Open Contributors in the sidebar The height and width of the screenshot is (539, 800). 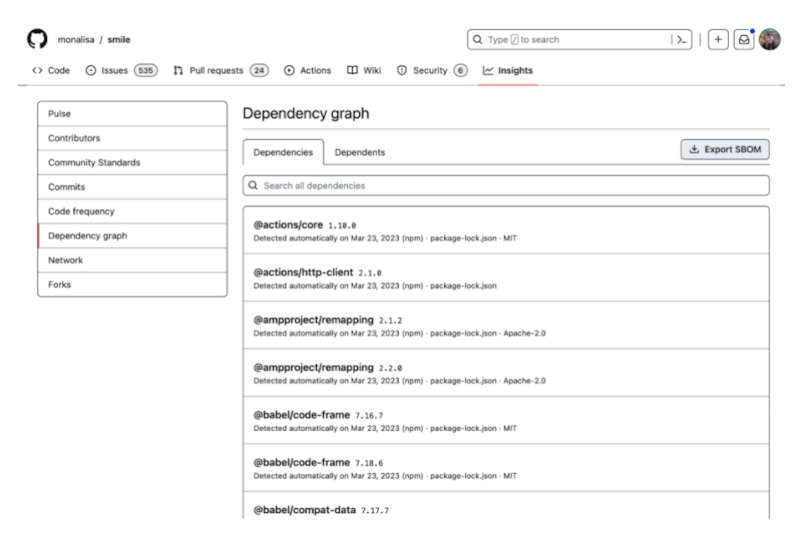click(x=132, y=138)
